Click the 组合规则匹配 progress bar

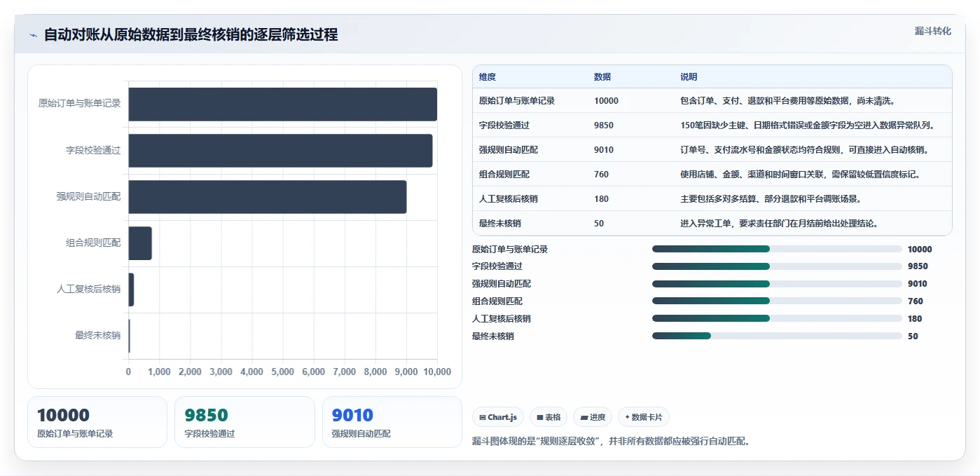pos(777,301)
